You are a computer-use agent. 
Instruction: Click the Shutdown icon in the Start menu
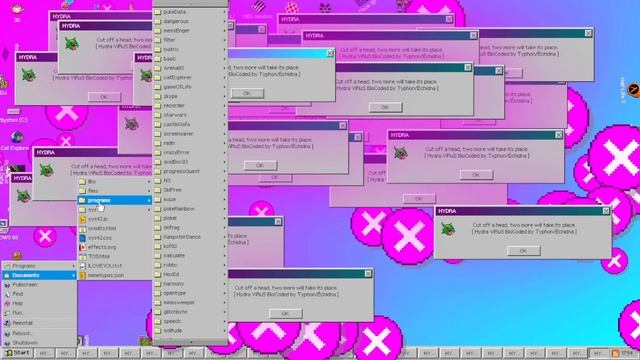coord(7,343)
